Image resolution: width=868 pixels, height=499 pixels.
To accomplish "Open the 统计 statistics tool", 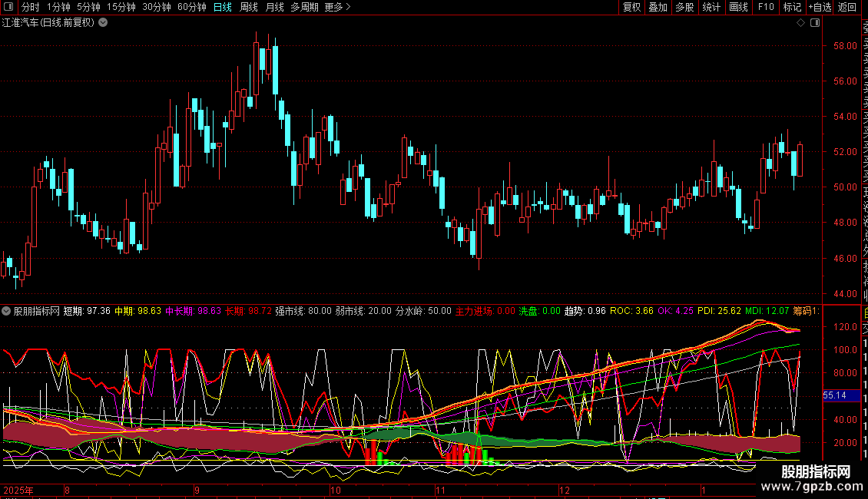I will click(711, 8).
